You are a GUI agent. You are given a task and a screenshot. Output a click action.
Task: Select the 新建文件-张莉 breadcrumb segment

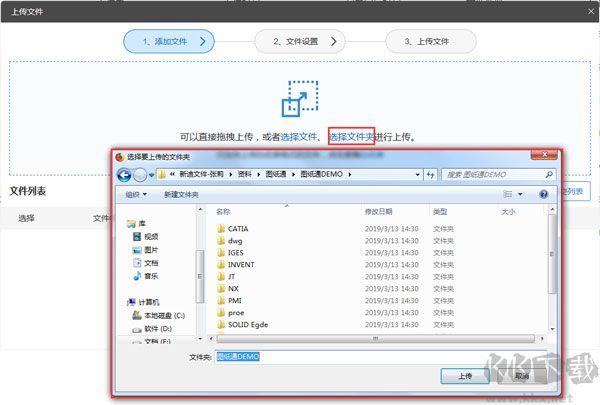201,174
